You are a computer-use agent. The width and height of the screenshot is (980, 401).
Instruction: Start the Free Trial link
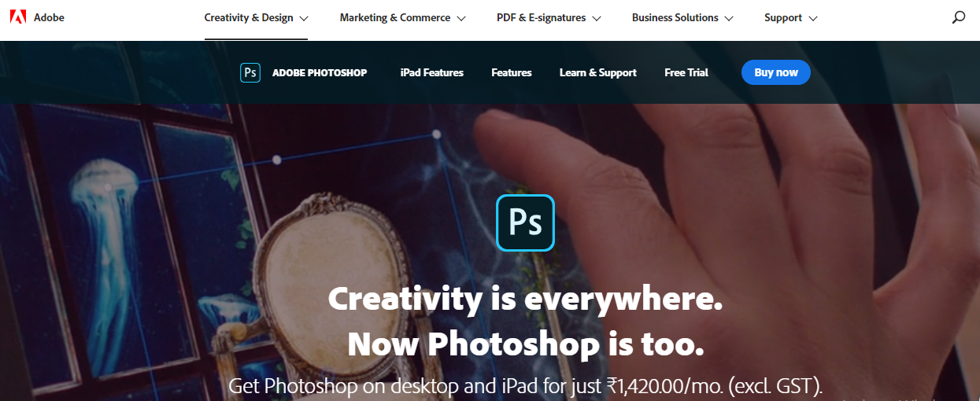tap(686, 72)
